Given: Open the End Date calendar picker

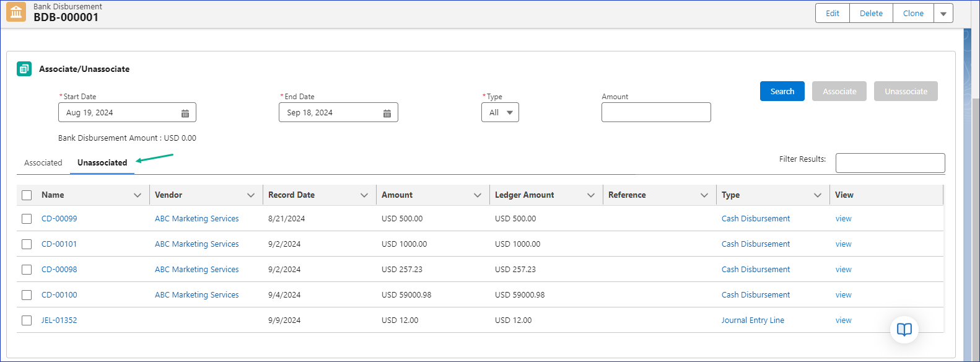Looking at the screenshot, I should (x=387, y=113).
